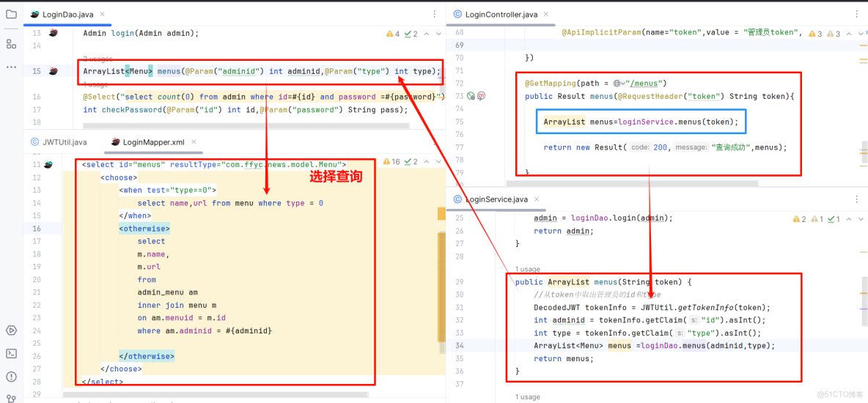868x403 pixels.
Task: Click horizontal scrollbar in LoginMapper.xml editor
Action: tap(216, 395)
